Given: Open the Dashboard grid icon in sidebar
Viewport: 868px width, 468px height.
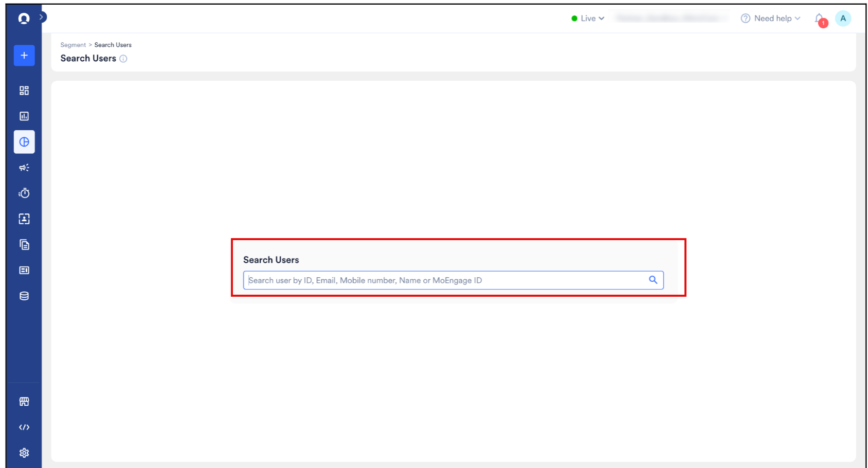Looking at the screenshot, I should (24, 91).
